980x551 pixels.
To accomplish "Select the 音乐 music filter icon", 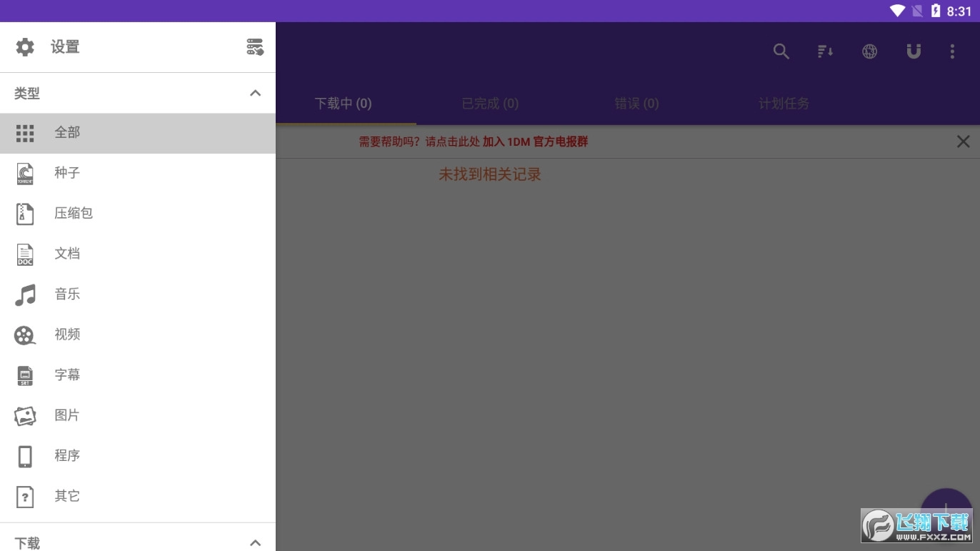I will coord(24,294).
